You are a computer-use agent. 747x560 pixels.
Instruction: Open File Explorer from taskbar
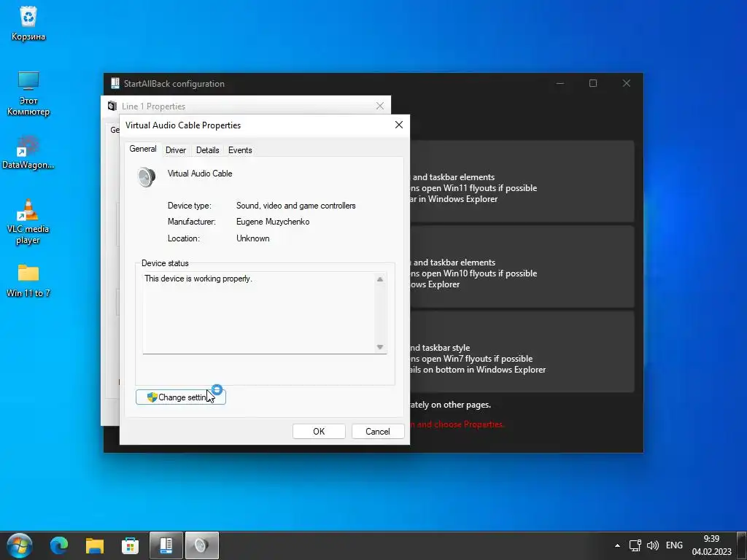tap(95, 545)
